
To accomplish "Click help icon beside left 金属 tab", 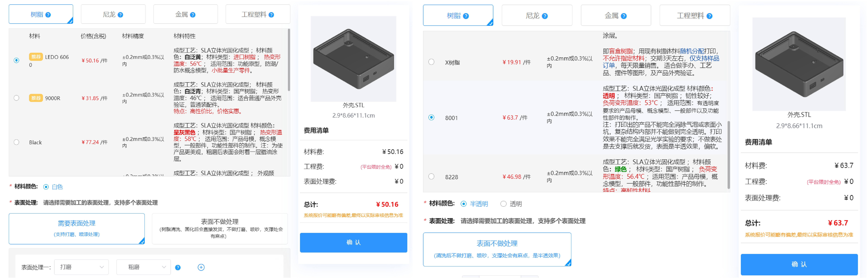I will click(x=193, y=15).
